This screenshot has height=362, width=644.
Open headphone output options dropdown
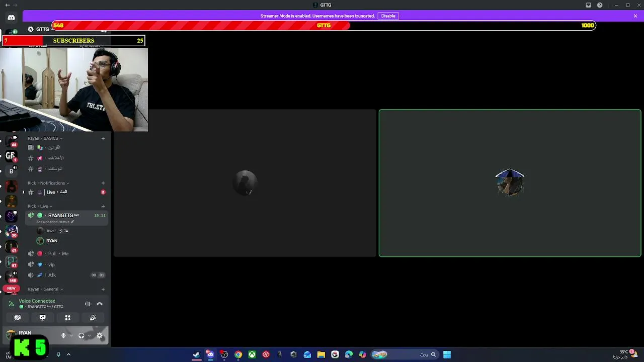[x=89, y=335]
